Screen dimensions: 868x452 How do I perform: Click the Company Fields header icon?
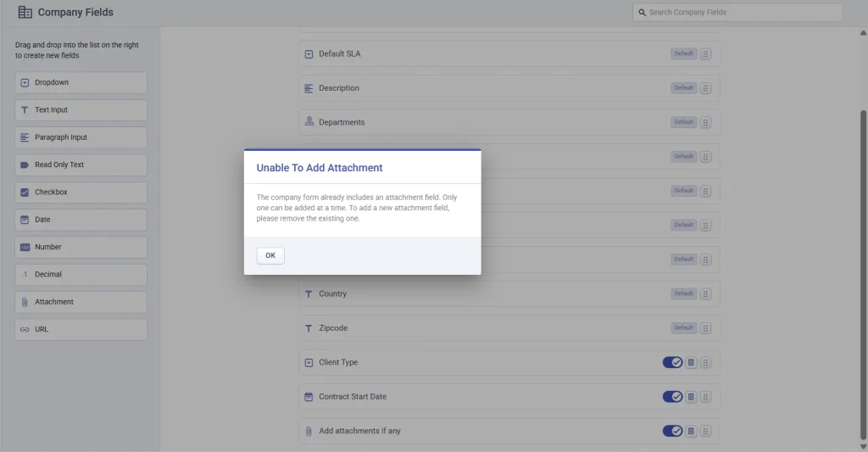click(25, 13)
